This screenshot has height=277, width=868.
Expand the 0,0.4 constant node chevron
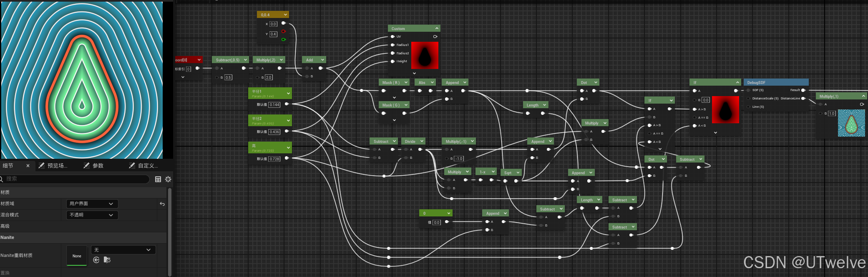(285, 15)
